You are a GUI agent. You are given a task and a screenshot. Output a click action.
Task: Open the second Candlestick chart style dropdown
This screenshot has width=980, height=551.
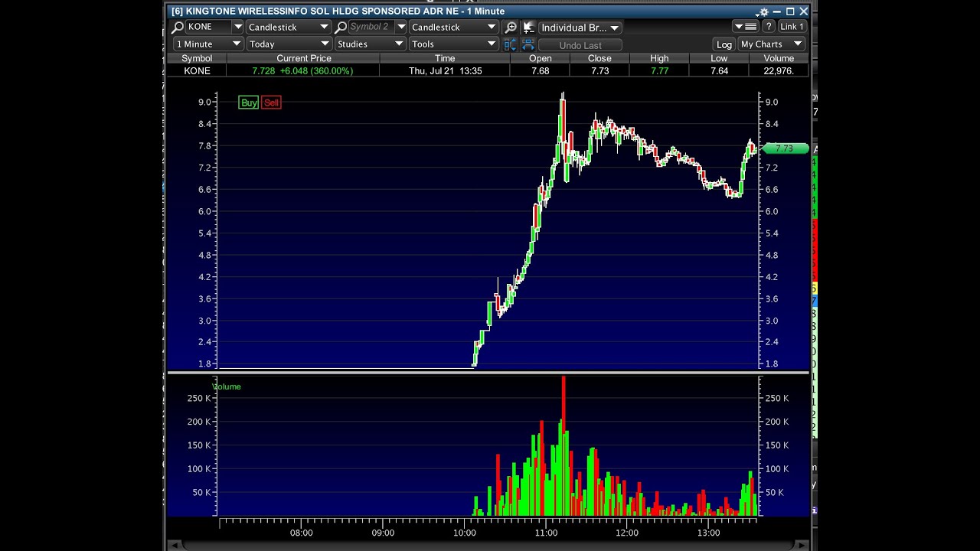coord(453,27)
